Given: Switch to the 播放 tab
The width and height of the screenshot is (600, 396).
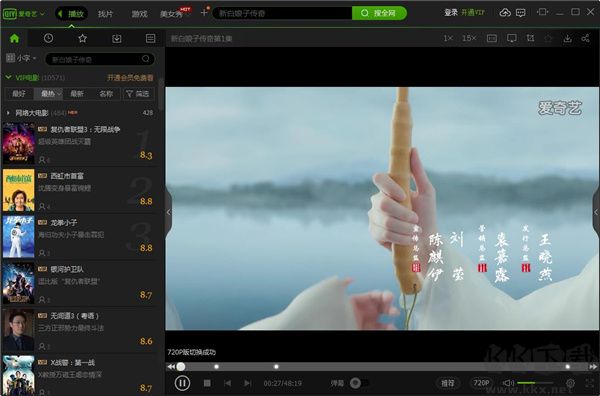Looking at the screenshot, I should [x=72, y=14].
